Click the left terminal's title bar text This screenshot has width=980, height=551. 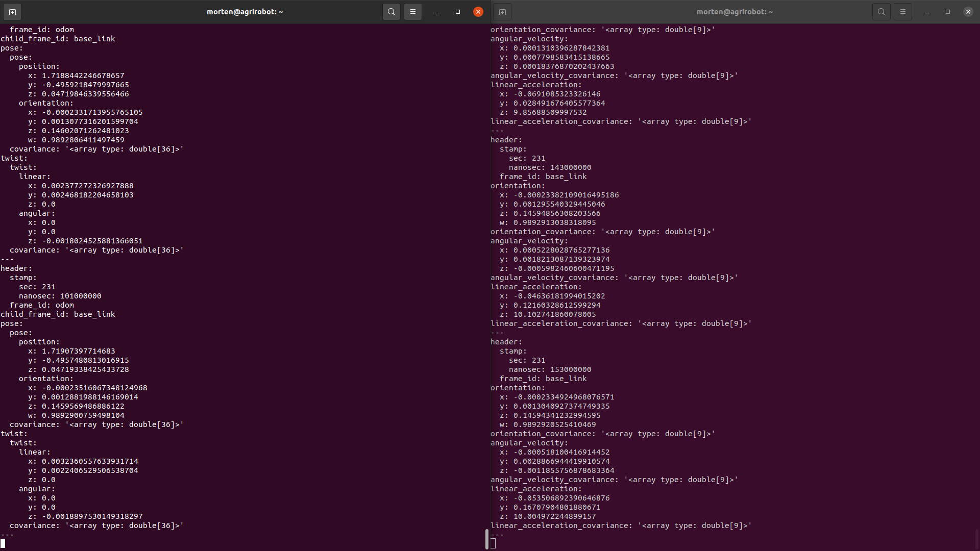coord(244,12)
